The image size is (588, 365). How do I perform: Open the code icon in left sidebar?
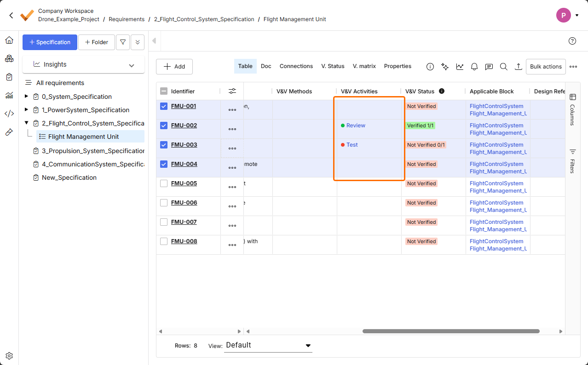point(9,114)
